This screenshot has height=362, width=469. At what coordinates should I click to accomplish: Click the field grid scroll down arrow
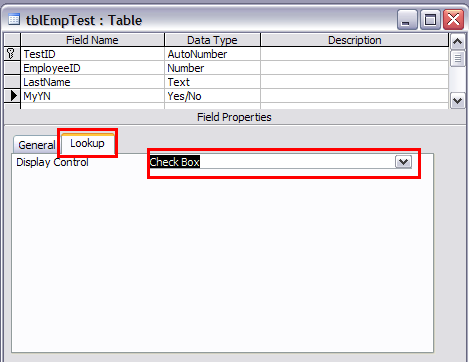pos(457,100)
